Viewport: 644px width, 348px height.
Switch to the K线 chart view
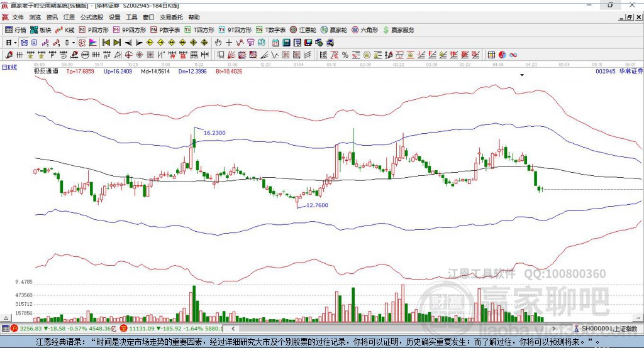65,30
